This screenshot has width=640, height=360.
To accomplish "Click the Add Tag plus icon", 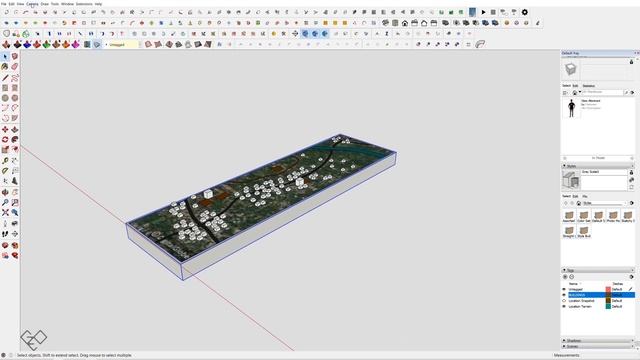I will (565, 277).
